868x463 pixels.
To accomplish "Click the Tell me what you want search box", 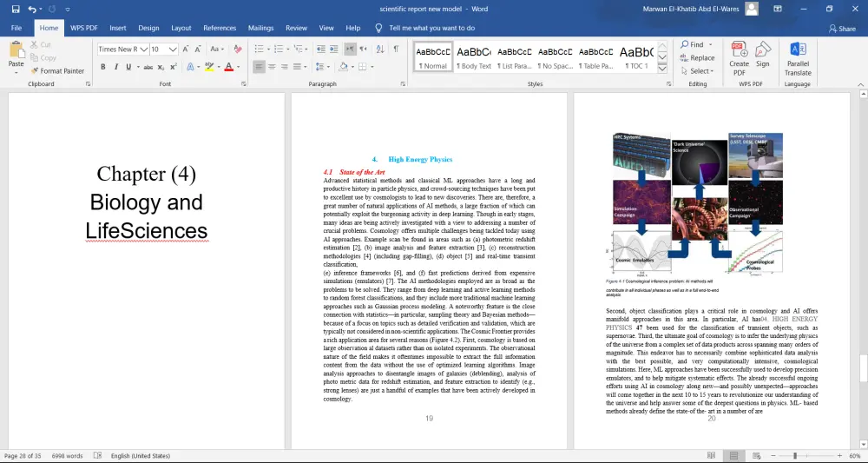I will [x=431, y=28].
